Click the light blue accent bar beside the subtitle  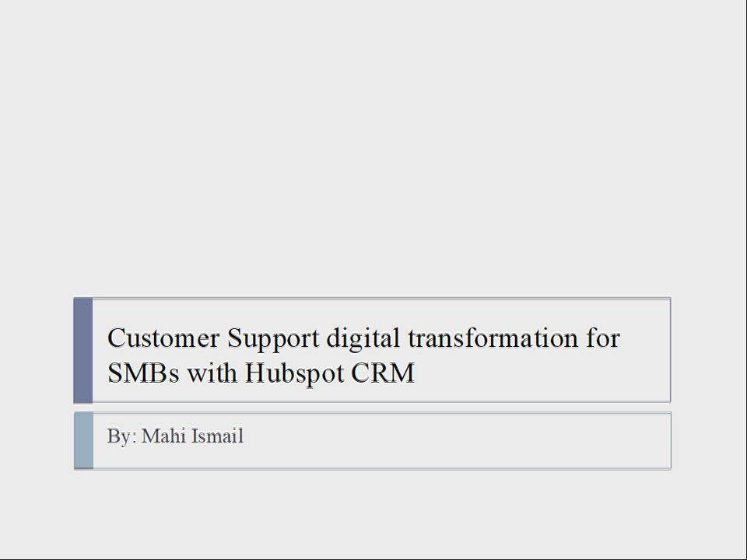(x=83, y=440)
